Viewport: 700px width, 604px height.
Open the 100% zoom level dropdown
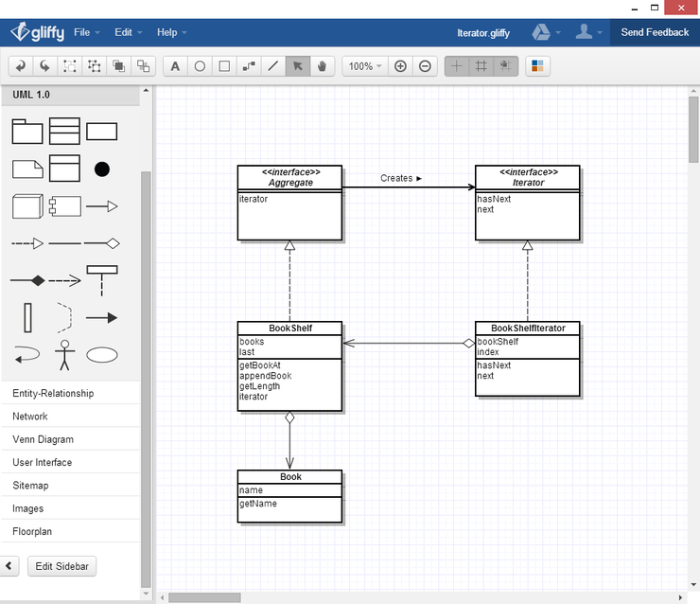(x=365, y=66)
